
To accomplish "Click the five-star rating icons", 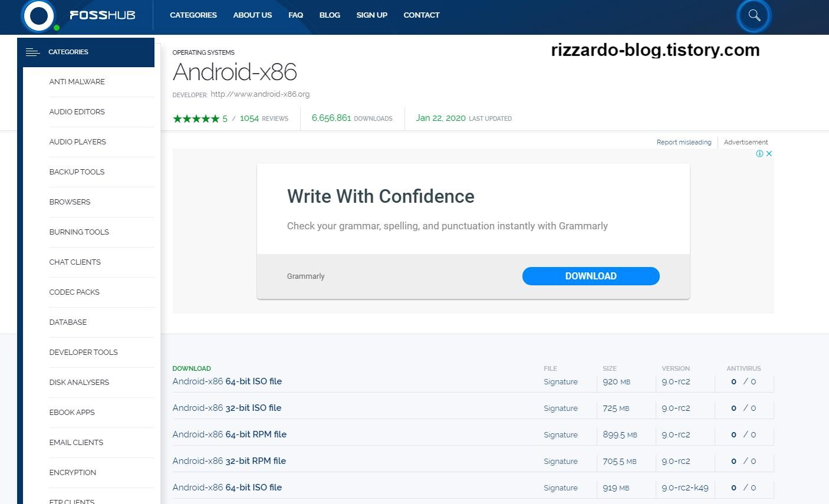I will coord(196,118).
